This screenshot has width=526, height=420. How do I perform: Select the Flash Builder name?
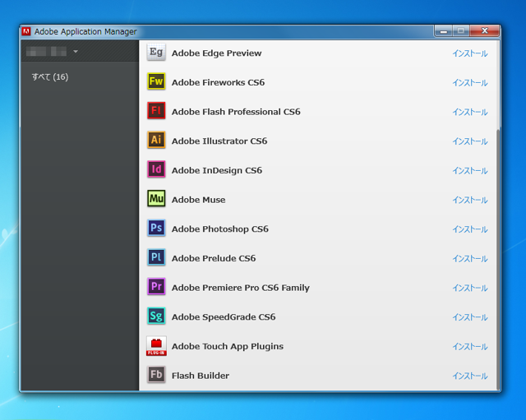coord(201,376)
